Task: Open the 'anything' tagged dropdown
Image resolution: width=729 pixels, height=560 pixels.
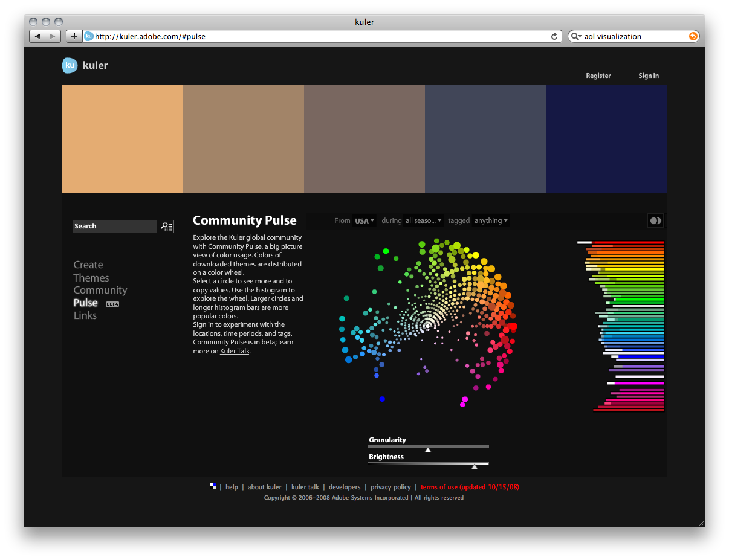Action: click(491, 220)
